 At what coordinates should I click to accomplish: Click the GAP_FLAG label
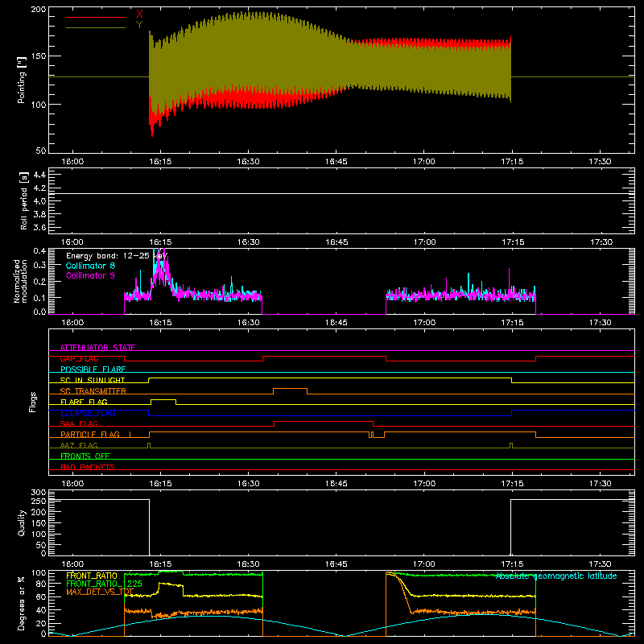(x=80, y=358)
